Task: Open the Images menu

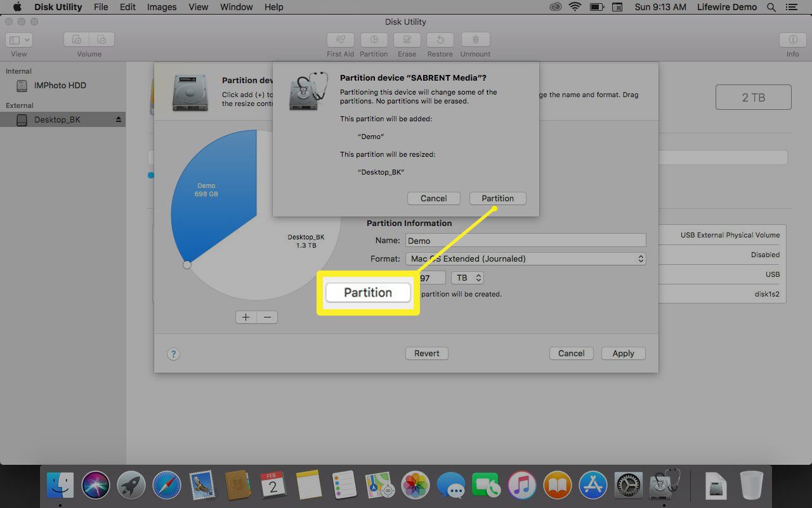Action: pyautogui.click(x=162, y=7)
